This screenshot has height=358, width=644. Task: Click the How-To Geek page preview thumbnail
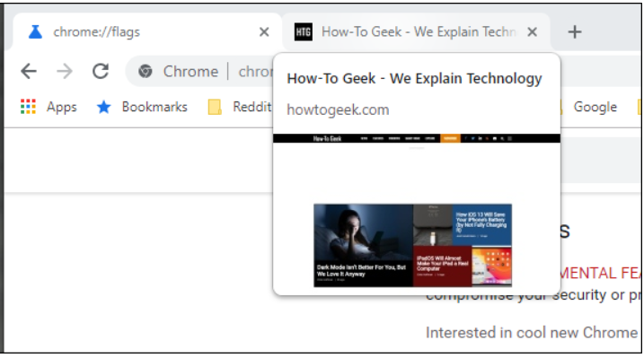pyautogui.click(x=417, y=210)
